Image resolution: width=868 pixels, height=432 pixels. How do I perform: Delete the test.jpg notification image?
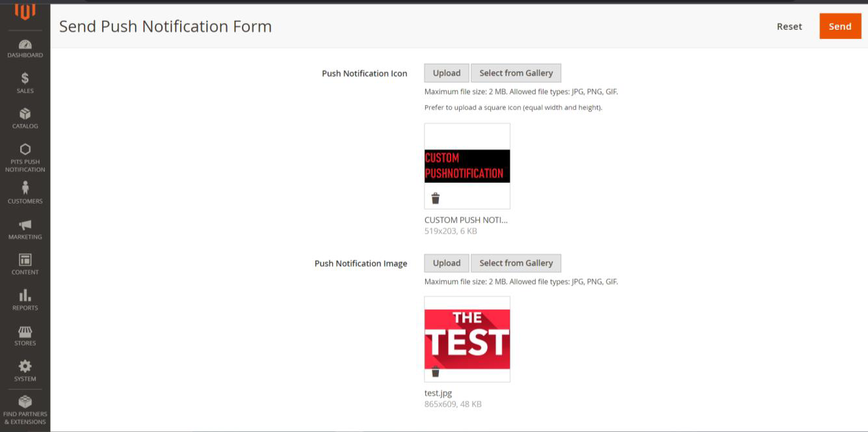tap(436, 372)
